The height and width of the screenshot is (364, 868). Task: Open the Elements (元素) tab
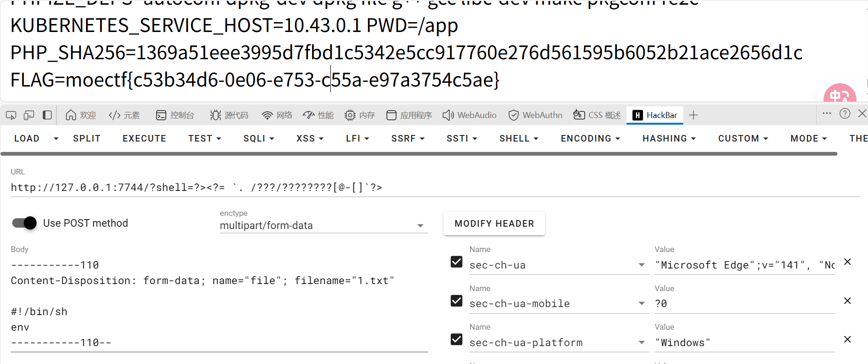pos(125,115)
